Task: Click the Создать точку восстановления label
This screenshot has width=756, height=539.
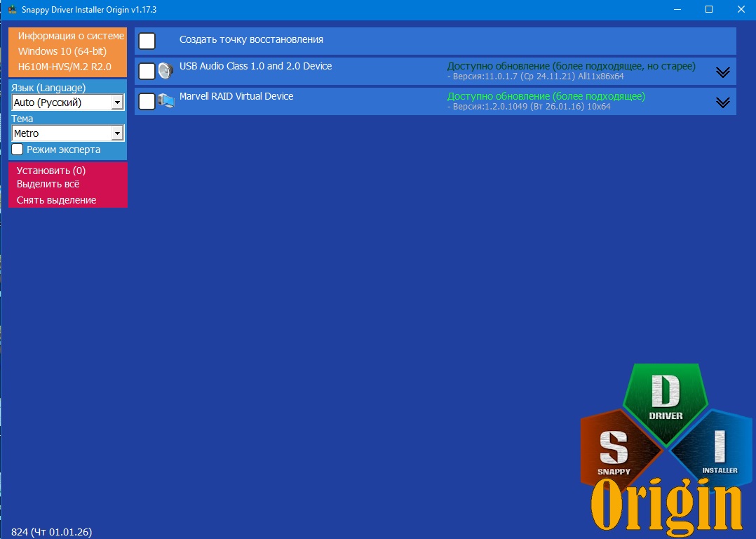Action: (x=251, y=39)
